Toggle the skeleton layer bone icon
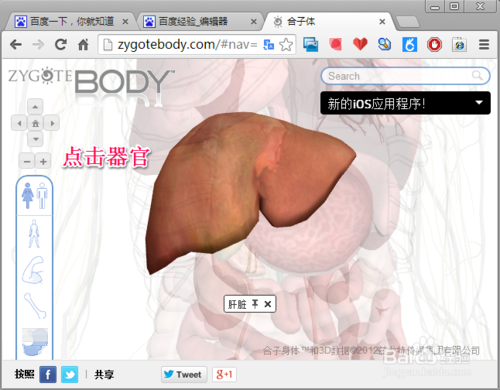The image size is (500, 390). (x=35, y=305)
